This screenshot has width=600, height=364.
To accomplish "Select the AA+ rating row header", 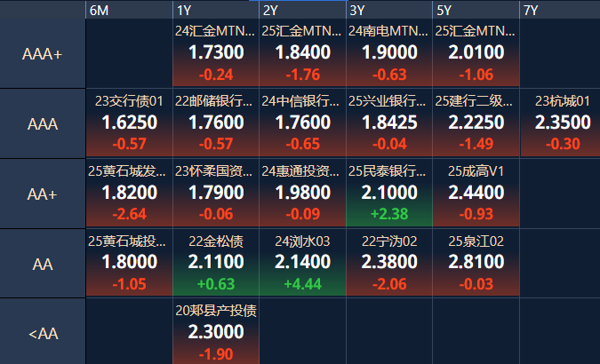I will 42,194.
